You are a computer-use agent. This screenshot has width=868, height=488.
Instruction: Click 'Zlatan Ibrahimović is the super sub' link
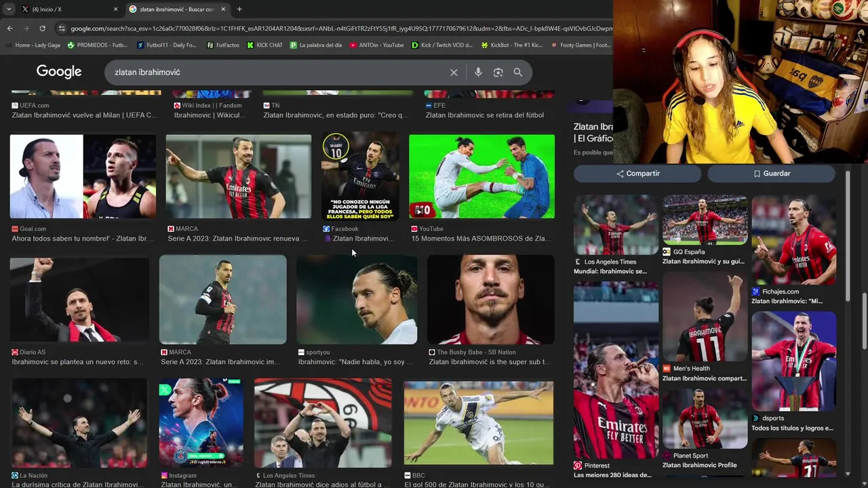pyautogui.click(x=490, y=362)
